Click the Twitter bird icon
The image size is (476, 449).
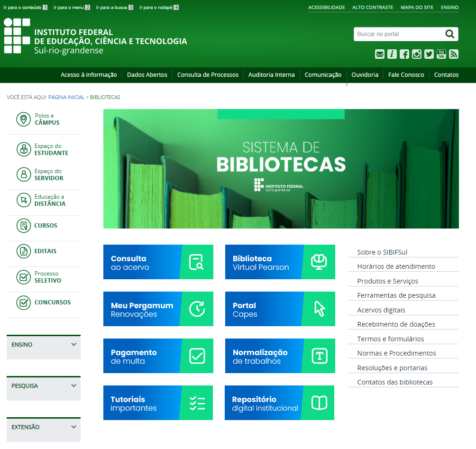(x=429, y=54)
